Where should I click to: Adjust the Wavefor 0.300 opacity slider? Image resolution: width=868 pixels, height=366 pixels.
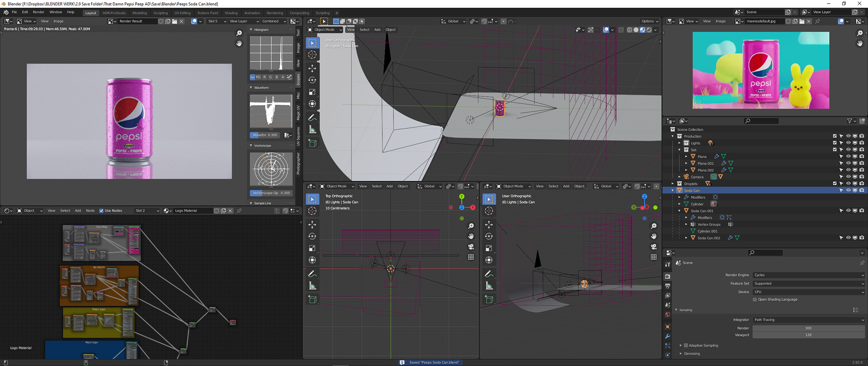(x=265, y=135)
